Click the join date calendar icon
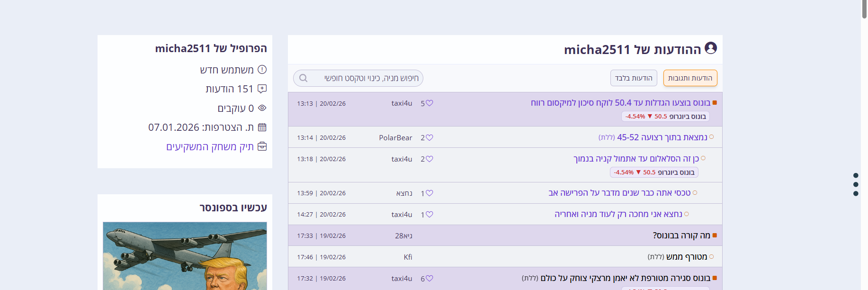Image resolution: width=868 pixels, height=290 pixels. (x=262, y=127)
